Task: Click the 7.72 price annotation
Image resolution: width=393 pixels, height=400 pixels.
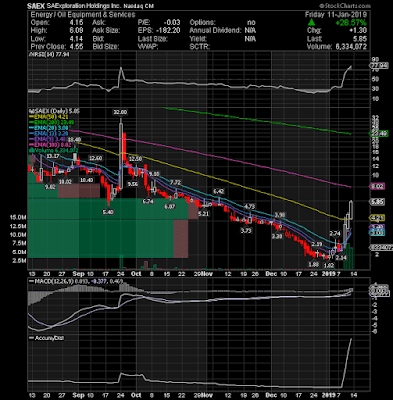Action: coord(175,182)
